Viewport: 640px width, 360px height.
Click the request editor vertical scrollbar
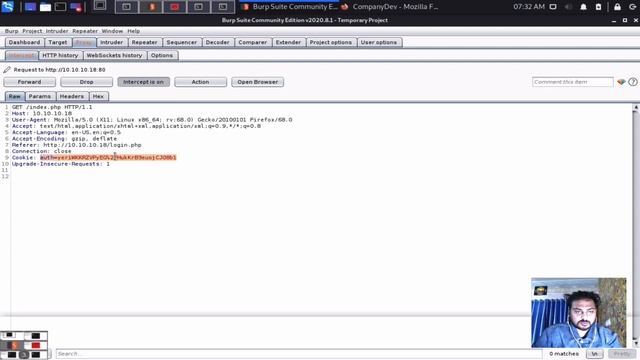click(636, 224)
